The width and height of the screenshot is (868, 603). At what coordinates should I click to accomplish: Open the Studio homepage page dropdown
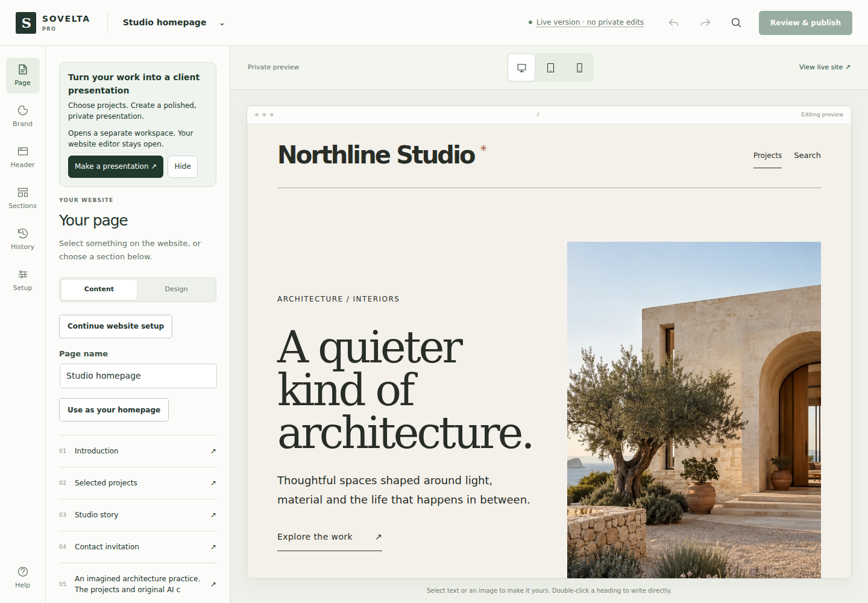(x=174, y=23)
